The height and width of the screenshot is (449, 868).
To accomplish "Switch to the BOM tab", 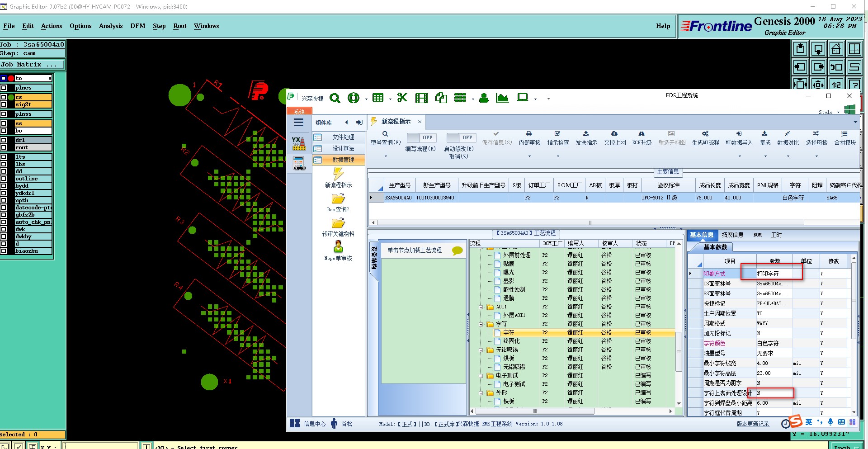I will [x=758, y=235].
